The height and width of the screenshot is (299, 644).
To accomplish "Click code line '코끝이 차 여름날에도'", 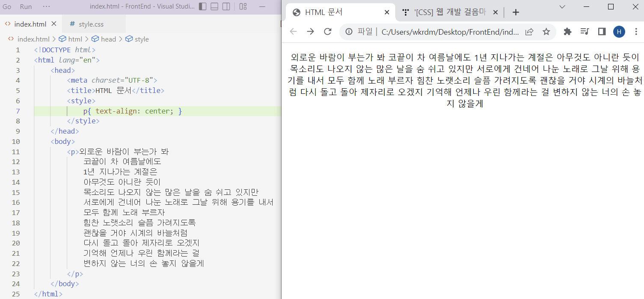I will pos(122,161).
